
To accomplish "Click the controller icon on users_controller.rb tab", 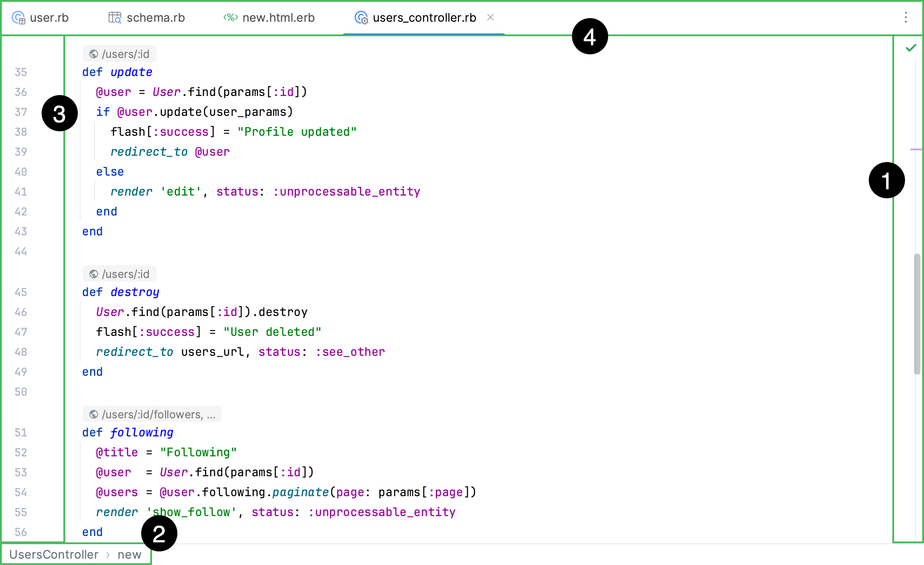I will tap(362, 18).
